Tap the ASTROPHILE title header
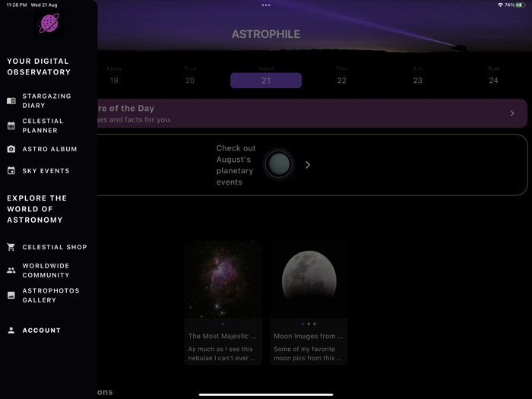The image size is (532, 399). (266, 34)
